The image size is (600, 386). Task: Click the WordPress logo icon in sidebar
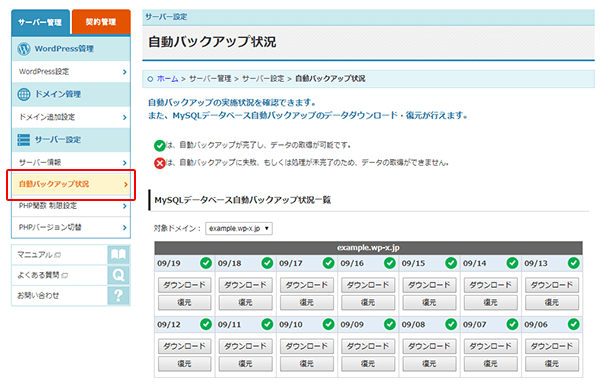click(24, 49)
